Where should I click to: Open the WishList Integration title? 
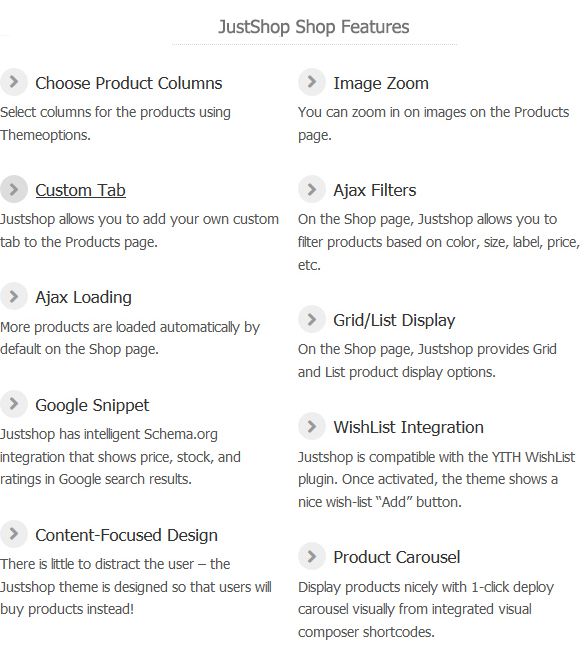click(x=408, y=427)
